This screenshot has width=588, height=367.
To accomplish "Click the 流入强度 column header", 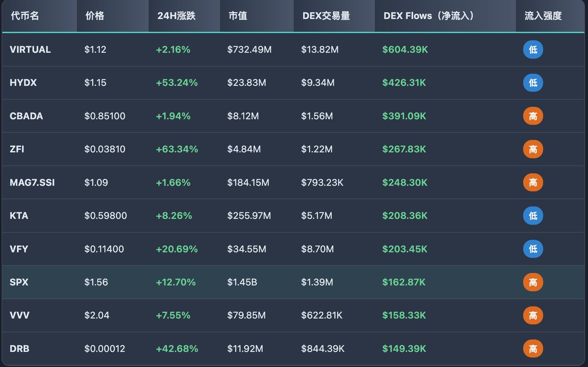I will (x=543, y=16).
